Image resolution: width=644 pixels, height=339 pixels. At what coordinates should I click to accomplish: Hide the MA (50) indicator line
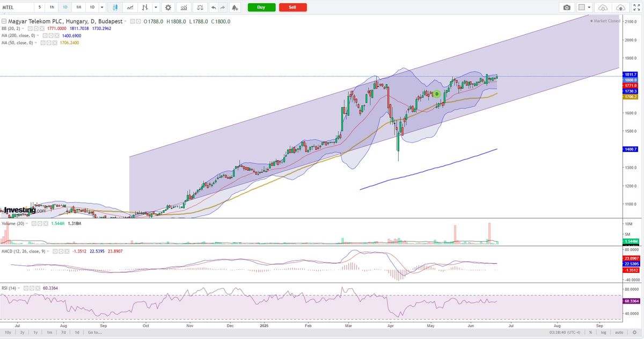click(43, 42)
